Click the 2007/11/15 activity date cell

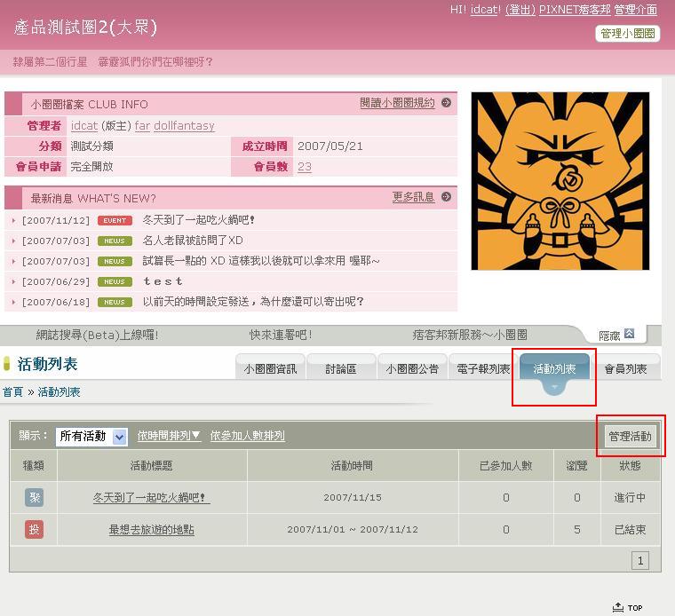pyautogui.click(x=353, y=498)
